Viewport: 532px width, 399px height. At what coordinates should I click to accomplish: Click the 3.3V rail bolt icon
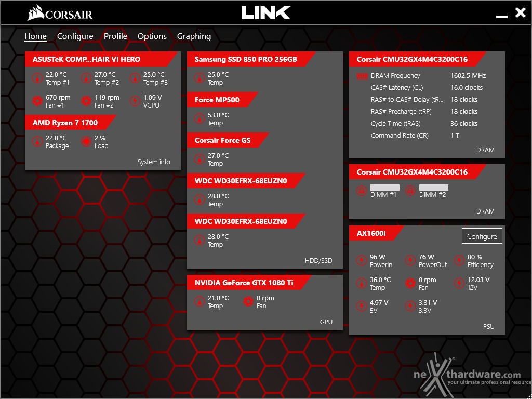click(x=410, y=306)
